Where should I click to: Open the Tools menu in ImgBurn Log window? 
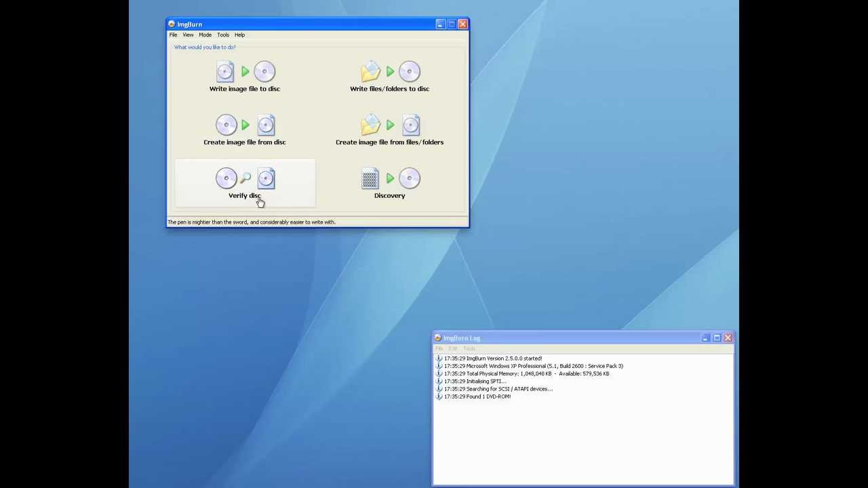(469, 348)
